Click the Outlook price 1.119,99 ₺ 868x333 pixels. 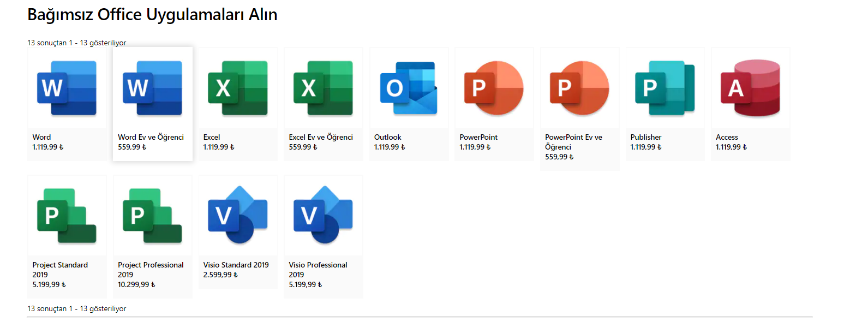(x=390, y=147)
